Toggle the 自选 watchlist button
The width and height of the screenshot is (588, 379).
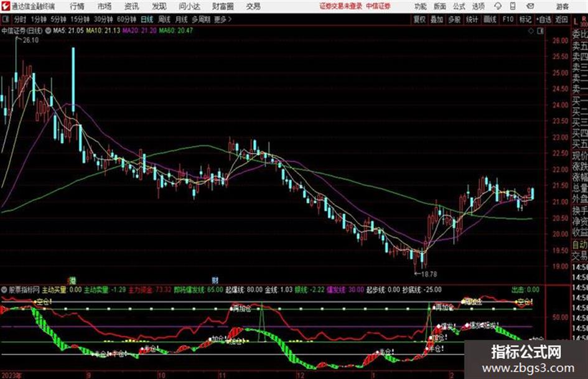[544, 19]
